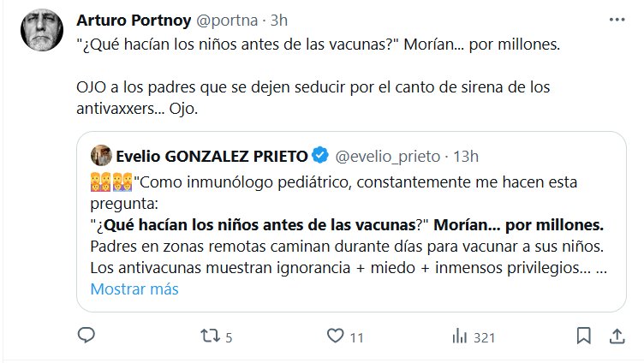Bookmark this tweet
The height and width of the screenshot is (363, 644).
tap(583, 336)
